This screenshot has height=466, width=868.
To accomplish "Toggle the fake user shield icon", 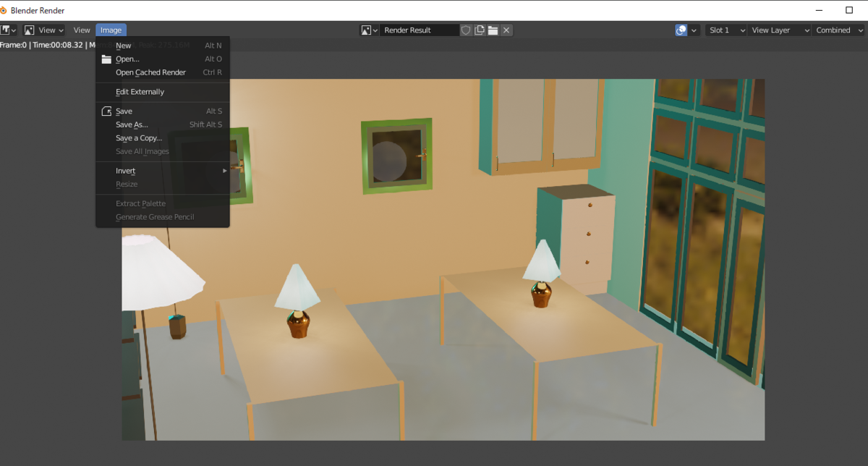I will point(466,30).
